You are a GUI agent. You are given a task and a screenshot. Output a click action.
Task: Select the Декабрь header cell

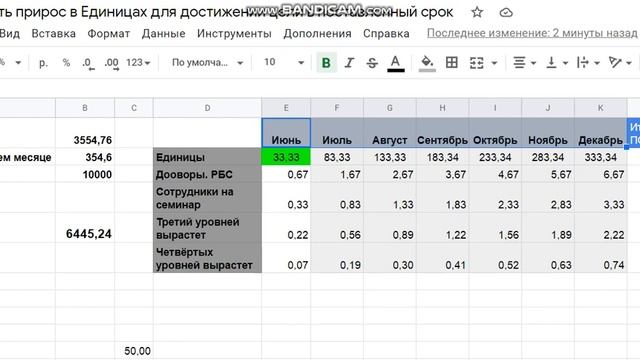600,133
